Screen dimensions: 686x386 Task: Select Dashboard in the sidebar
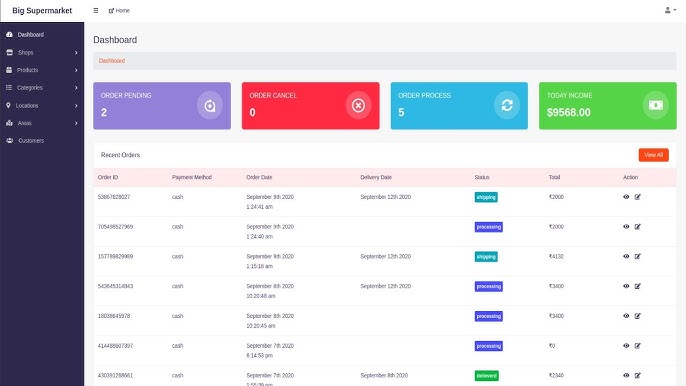42,35
